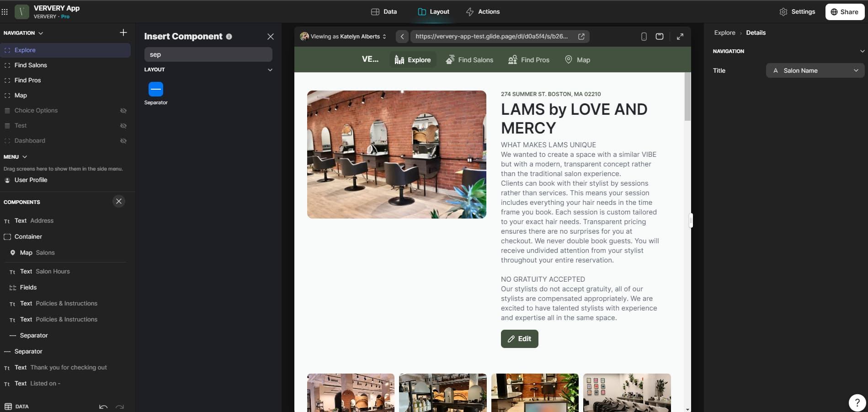Switch preview to phone view
Screen dimensions: 868x412
coord(644,37)
